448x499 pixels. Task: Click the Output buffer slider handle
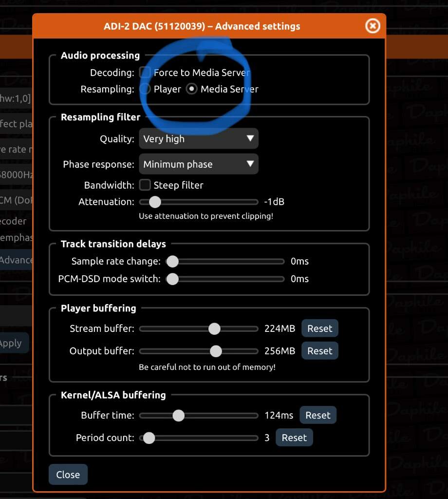[x=216, y=351]
